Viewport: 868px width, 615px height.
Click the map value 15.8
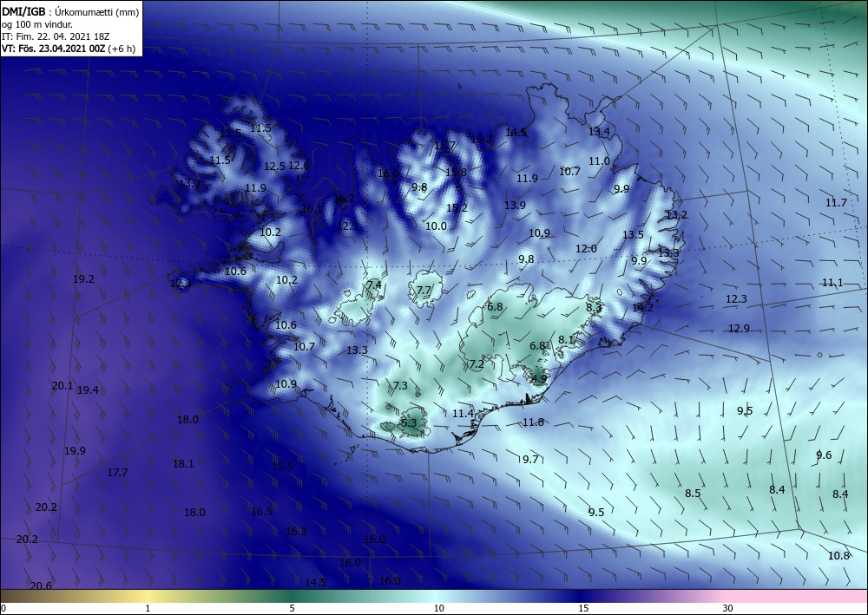(x=457, y=172)
